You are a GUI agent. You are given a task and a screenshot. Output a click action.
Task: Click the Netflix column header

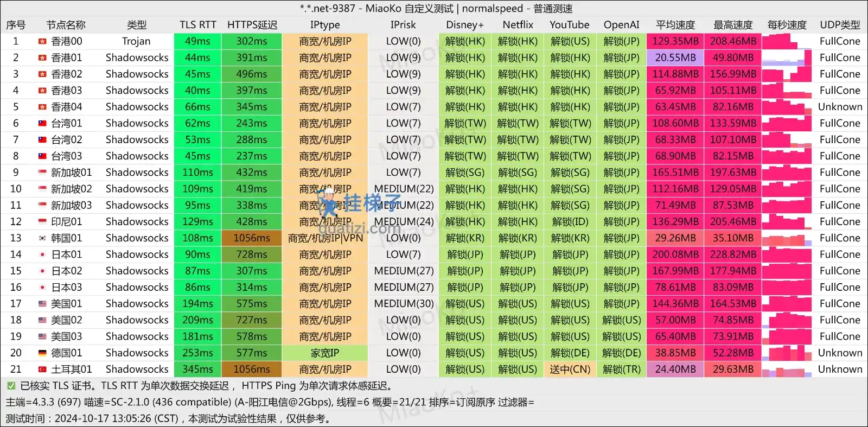(518, 25)
